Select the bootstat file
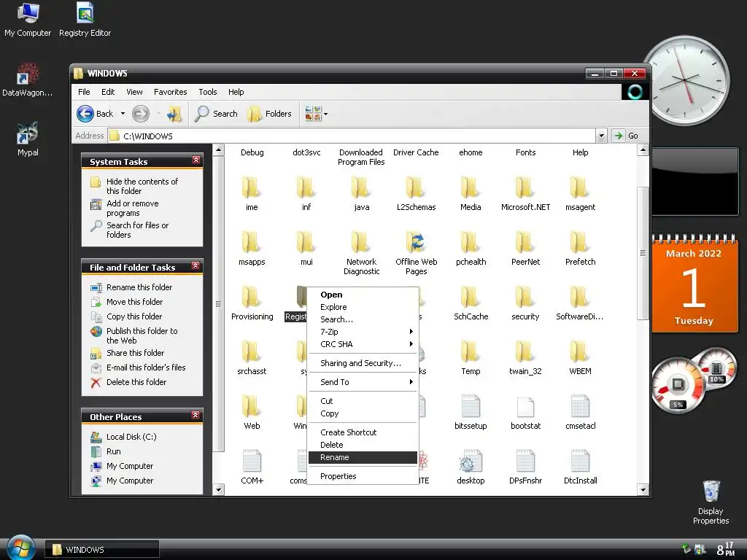 point(525,413)
